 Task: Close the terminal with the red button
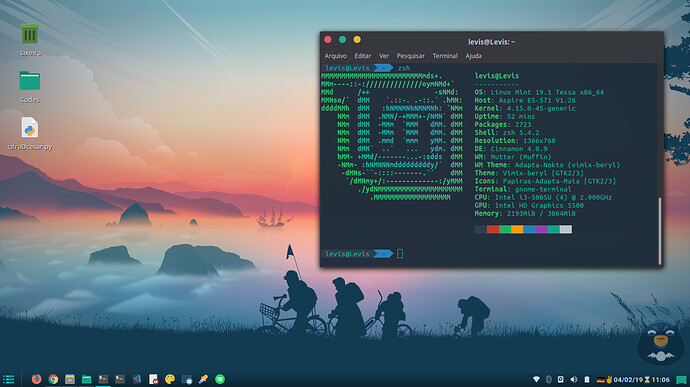(328, 40)
